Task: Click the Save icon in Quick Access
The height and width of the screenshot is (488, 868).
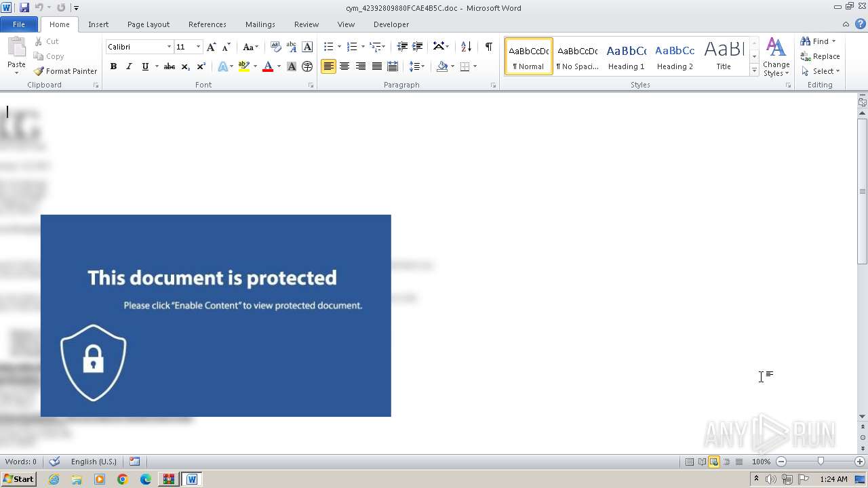Action: tap(24, 7)
